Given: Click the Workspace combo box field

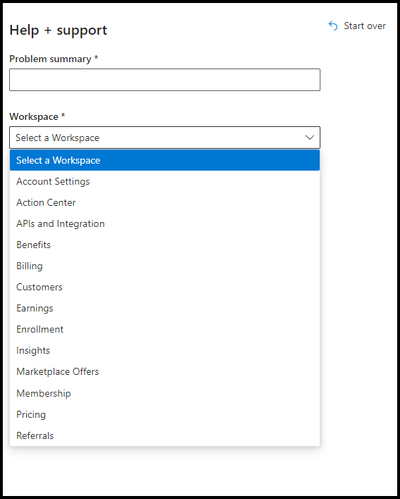Looking at the screenshot, I should click(165, 137).
